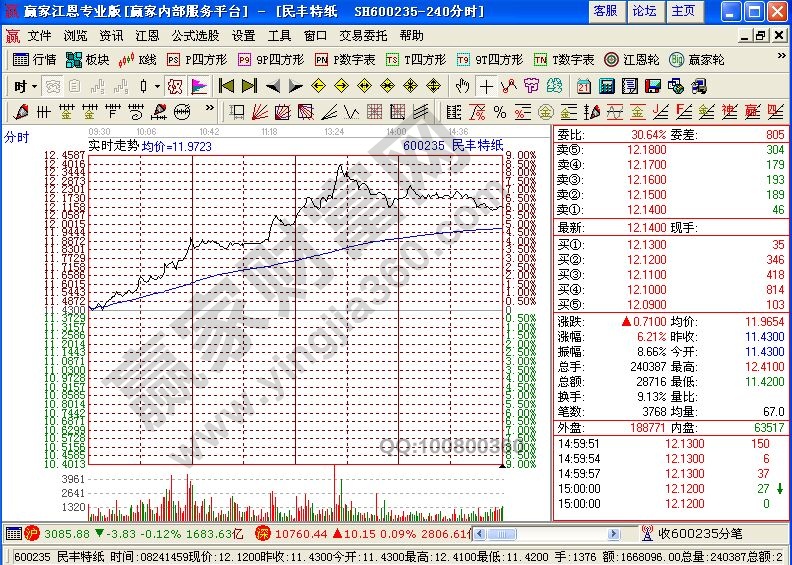The image size is (792, 565).
Task: Open the 板块 sector view
Action: coord(88,60)
